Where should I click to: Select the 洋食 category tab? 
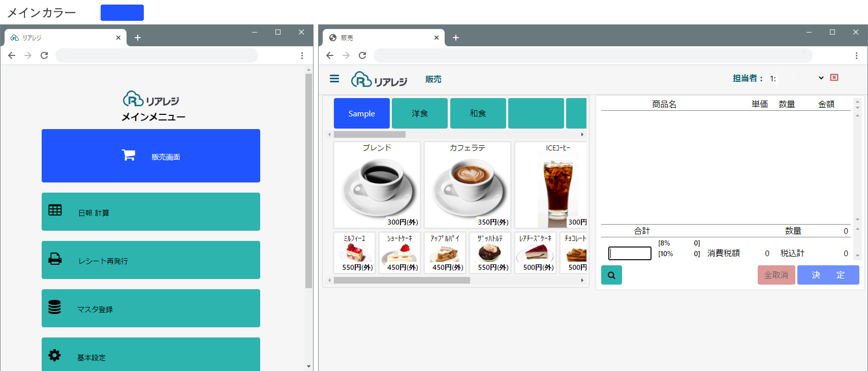tap(420, 113)
